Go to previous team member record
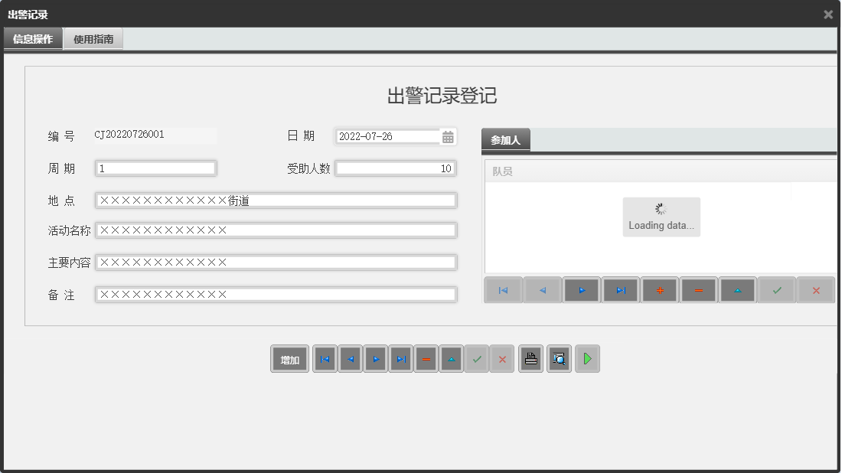Screen dimensions: 868x473 (543, 290)
